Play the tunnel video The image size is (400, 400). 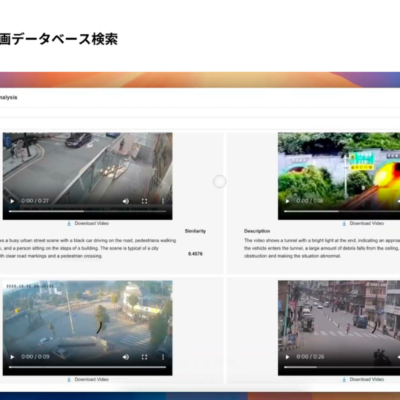coord(287,201)
